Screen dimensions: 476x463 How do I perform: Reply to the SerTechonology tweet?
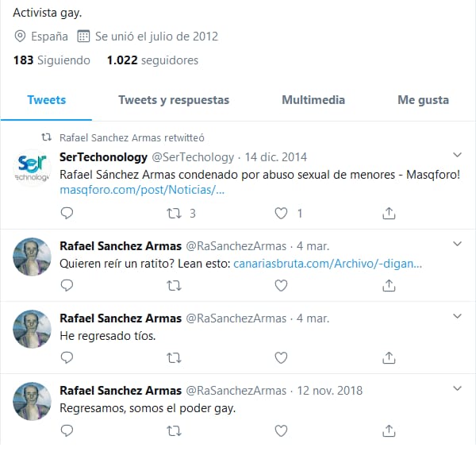(x=67, y=214)
